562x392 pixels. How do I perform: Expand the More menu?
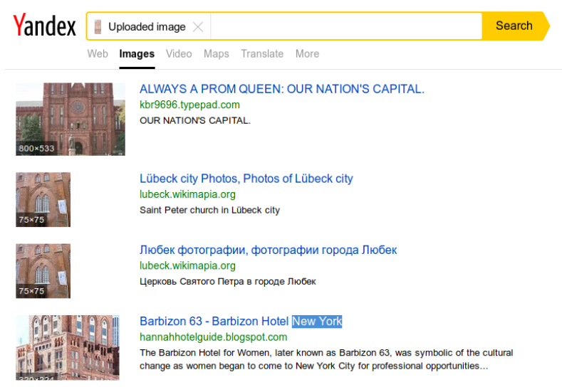(x=307, y=54)
